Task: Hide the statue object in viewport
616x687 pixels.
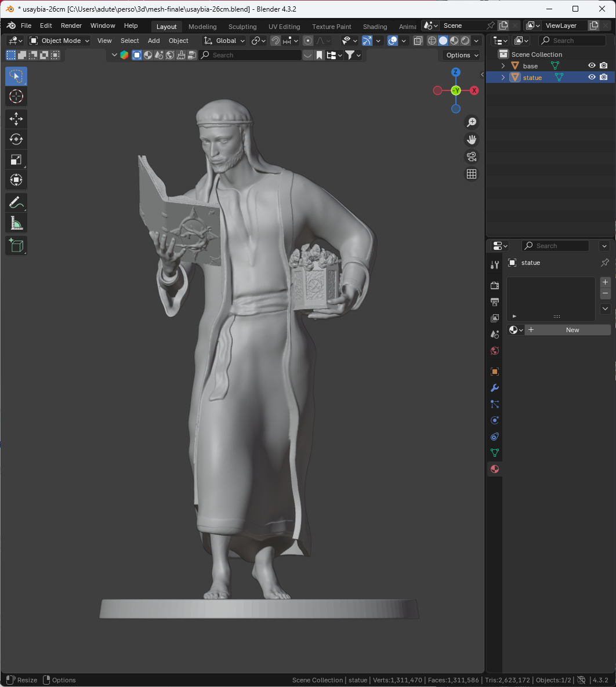Action: (x=592, y=77)
